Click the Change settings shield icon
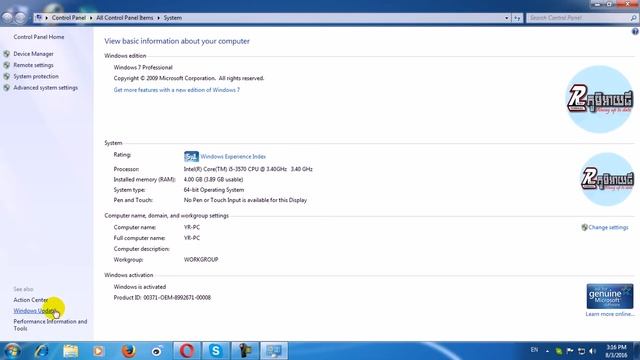Viewport: 640px width, 360px height. (584, 227)
